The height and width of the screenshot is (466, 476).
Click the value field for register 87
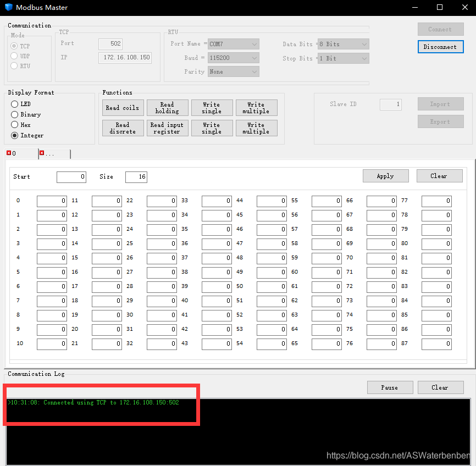pyautogui.click(x=436, y=343)
